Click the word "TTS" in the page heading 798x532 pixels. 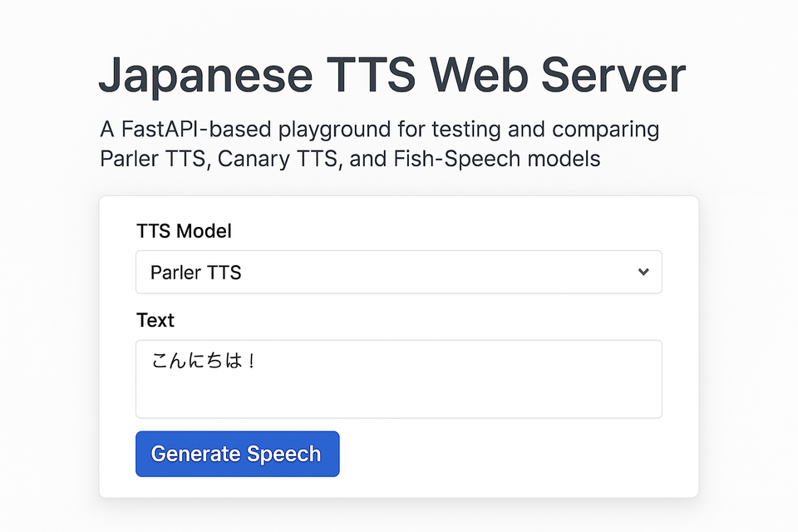[370, 76]
